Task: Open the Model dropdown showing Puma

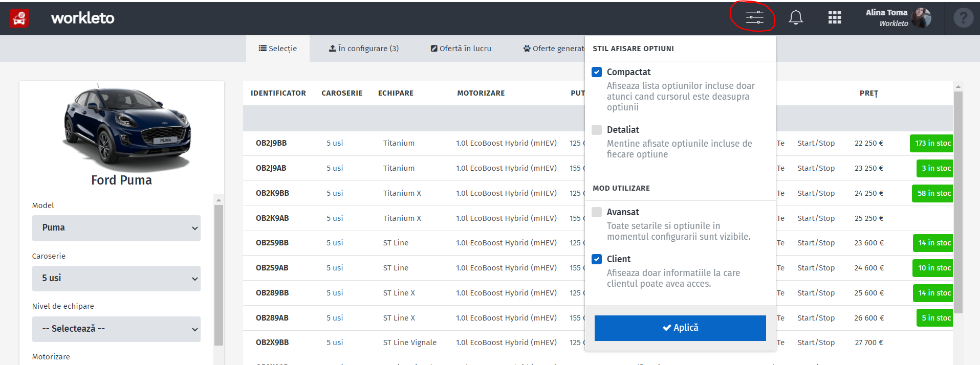Action: (x=116, y=228)
